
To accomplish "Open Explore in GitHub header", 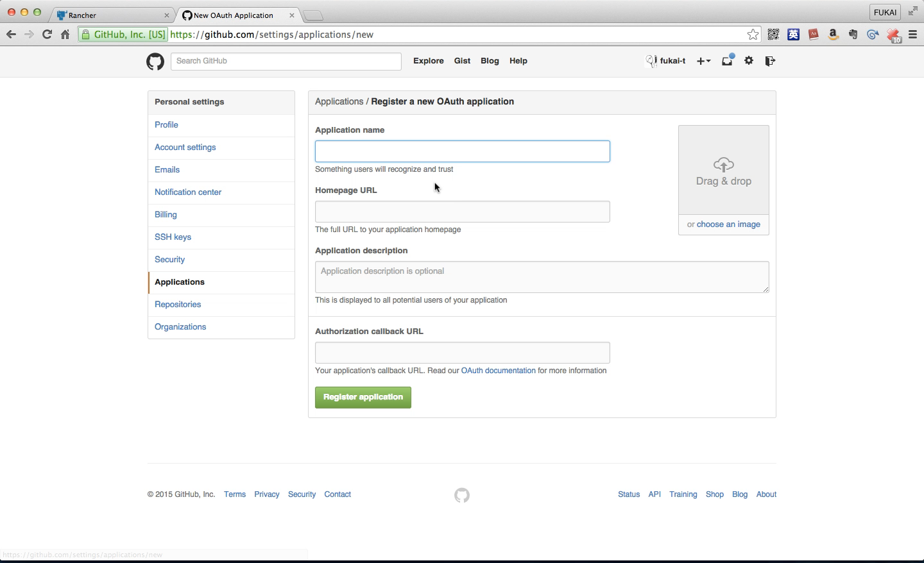I will click(x=429, y=61).
